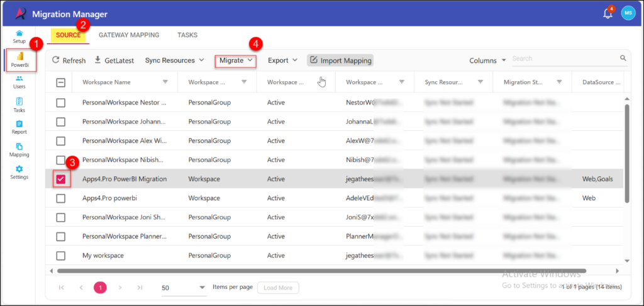Image resolution: width=644 pixels, height=306 pixels.
Task: Expand the Migrate dropdown
Action: (x=236, y=60)
